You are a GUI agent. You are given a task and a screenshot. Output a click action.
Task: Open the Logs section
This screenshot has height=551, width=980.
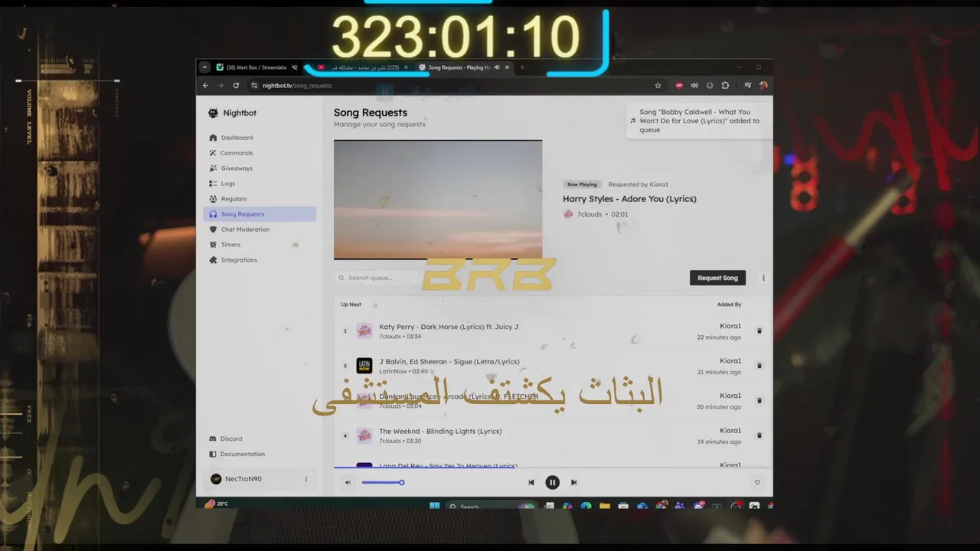[x=260, y=184]
